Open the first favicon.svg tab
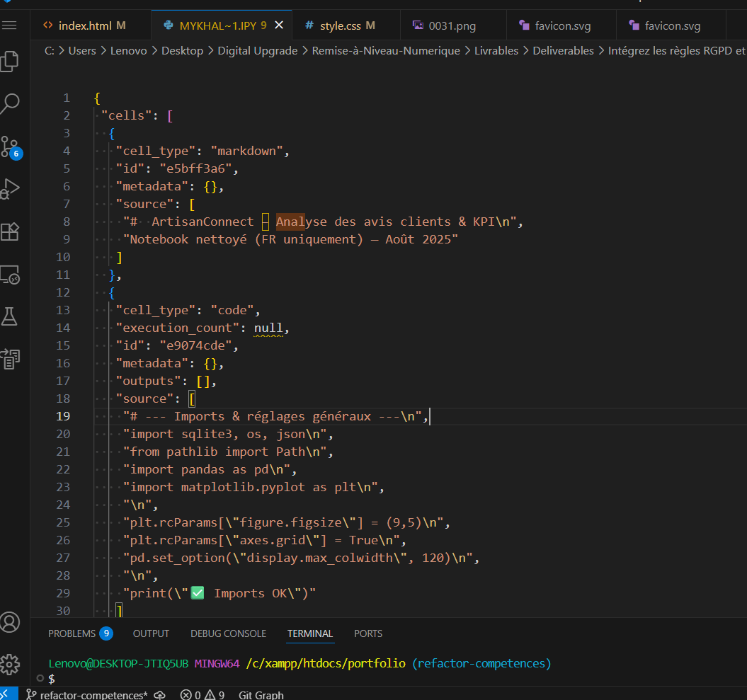747x700 pixels. [562, 25]
